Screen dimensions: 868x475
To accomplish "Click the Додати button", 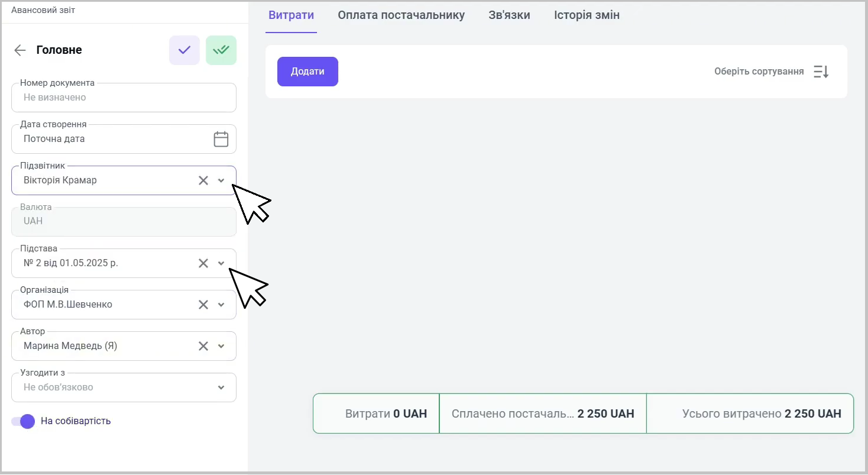I will pyautogui.click(x=307, y=72).
